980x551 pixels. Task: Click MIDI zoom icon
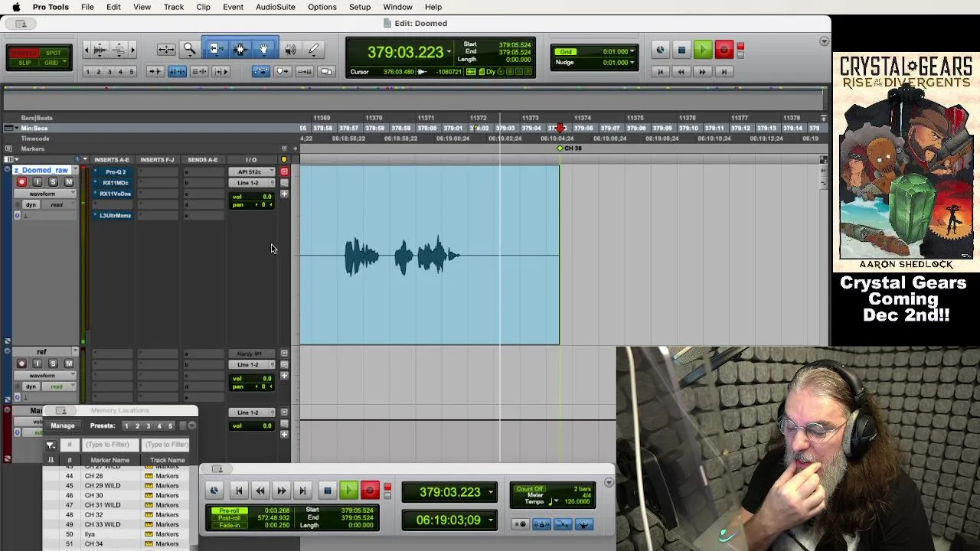point(119,50)
